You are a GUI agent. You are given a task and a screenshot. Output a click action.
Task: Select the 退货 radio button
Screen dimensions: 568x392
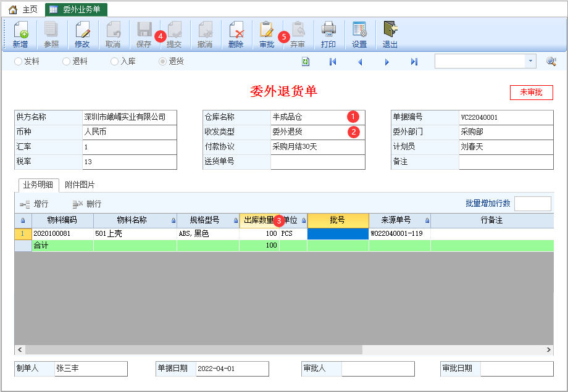click(162, 62)
